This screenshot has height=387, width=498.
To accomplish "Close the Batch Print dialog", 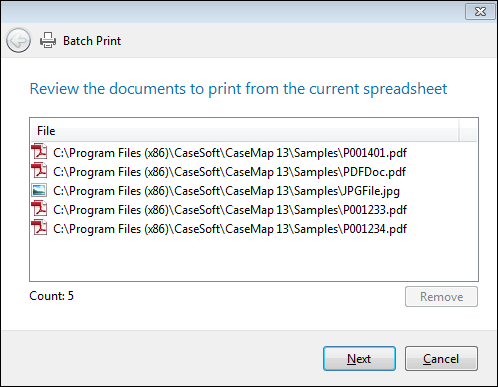I will [480, 12].
